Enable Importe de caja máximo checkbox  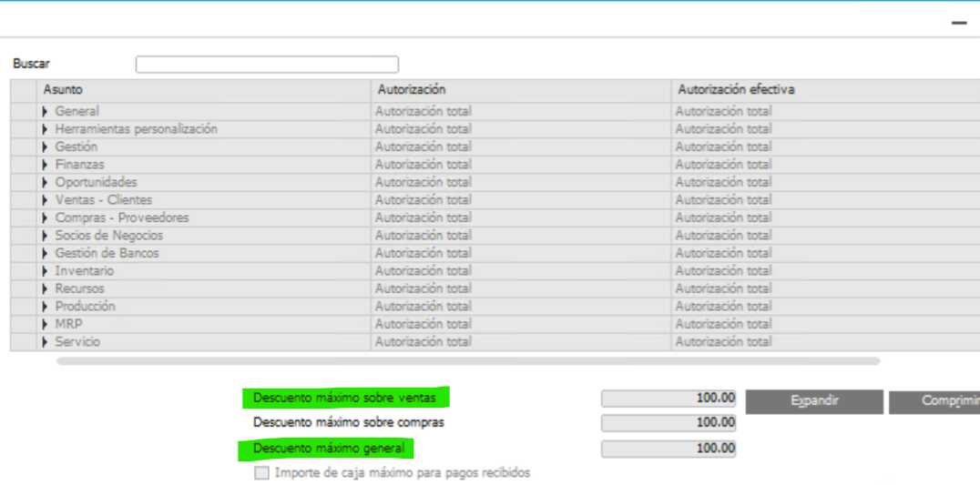pyautogui.click(x=262, y=473)
